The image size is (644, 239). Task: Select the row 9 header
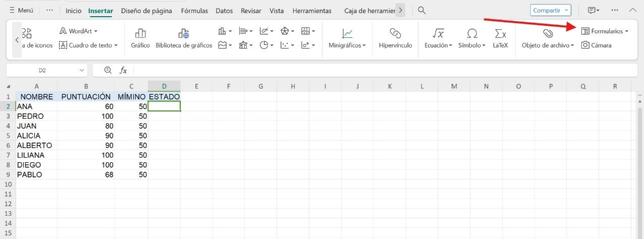click(8, 174)
